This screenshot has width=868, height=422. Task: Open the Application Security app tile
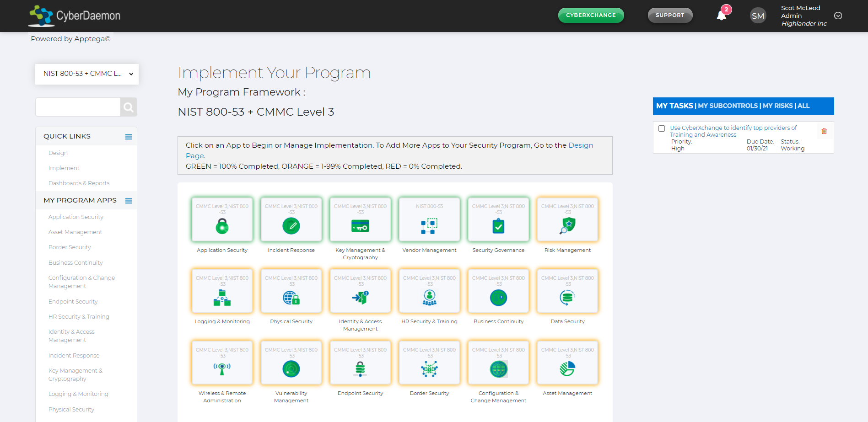(222, 219)
